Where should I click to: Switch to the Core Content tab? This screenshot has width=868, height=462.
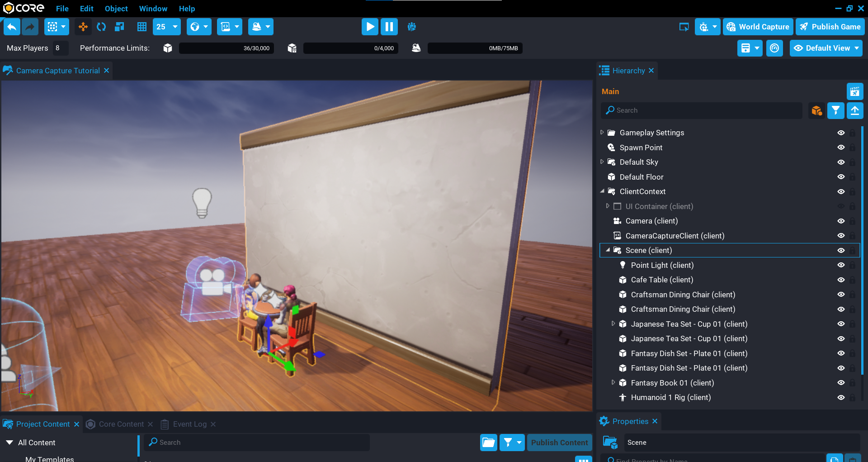point(121,424)
